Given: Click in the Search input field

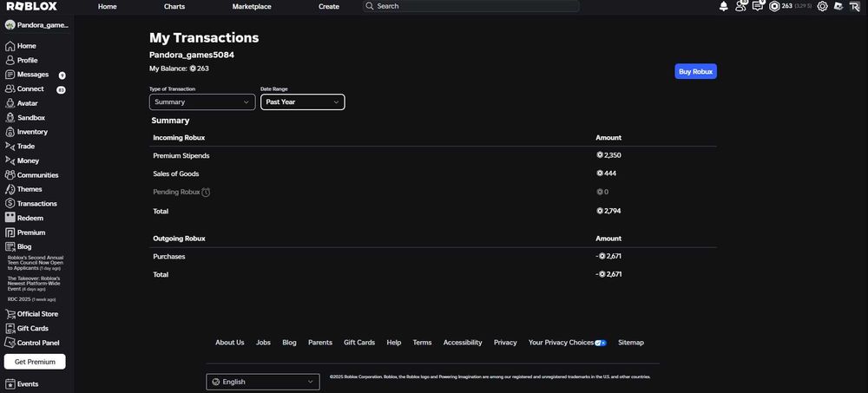Looking at the screenshot, I should (471, 6).
